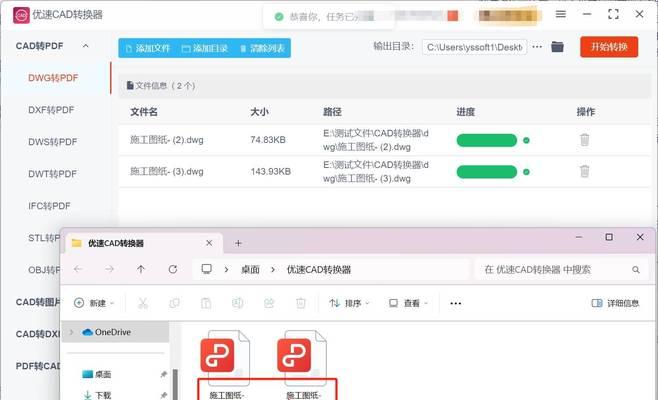Screen dimensions: 658x400
Task: Click 添加目录 to add a folder
Action: [x=205, y=48]
